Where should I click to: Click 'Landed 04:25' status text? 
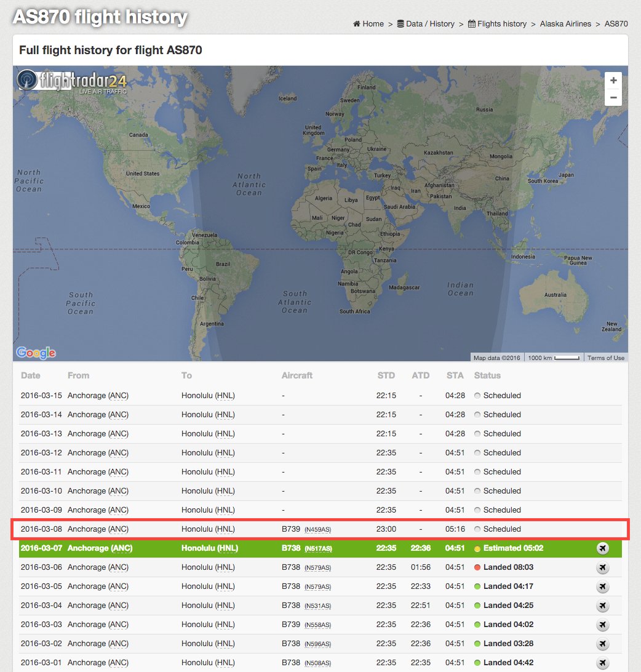pos(508,606)
